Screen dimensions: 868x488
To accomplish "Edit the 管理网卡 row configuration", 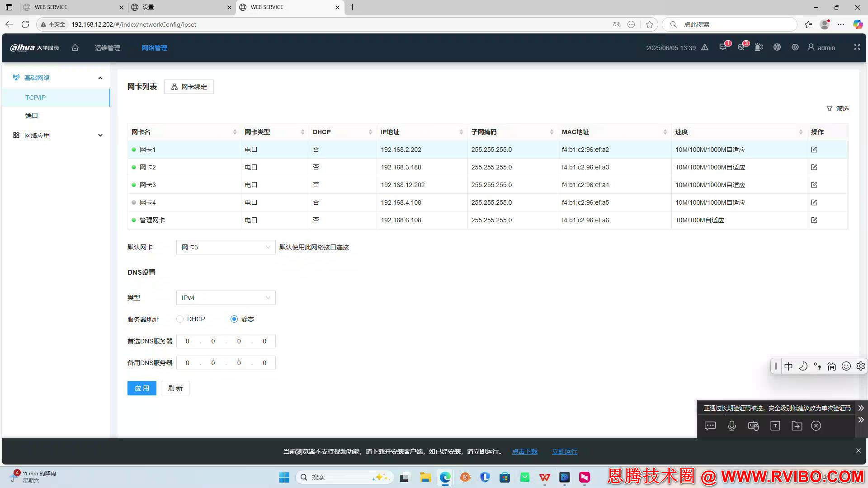I will click(x=814, y=220).
